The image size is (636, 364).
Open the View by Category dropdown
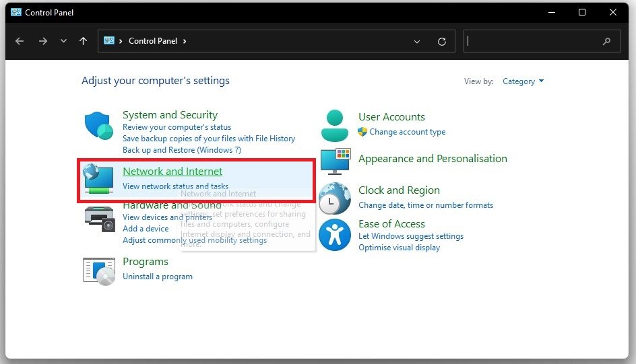(x=523, y=81)
